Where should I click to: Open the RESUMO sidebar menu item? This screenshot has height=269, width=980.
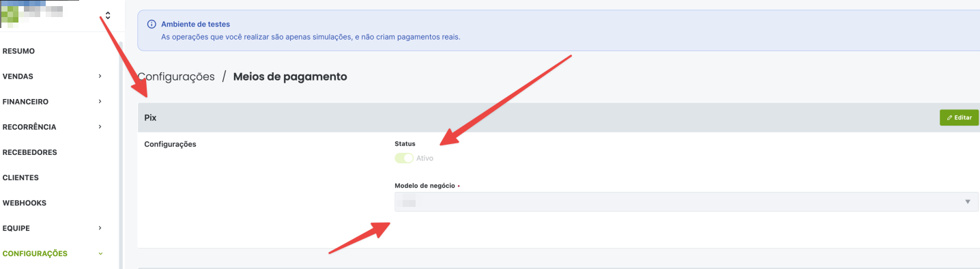pos(18,51)
